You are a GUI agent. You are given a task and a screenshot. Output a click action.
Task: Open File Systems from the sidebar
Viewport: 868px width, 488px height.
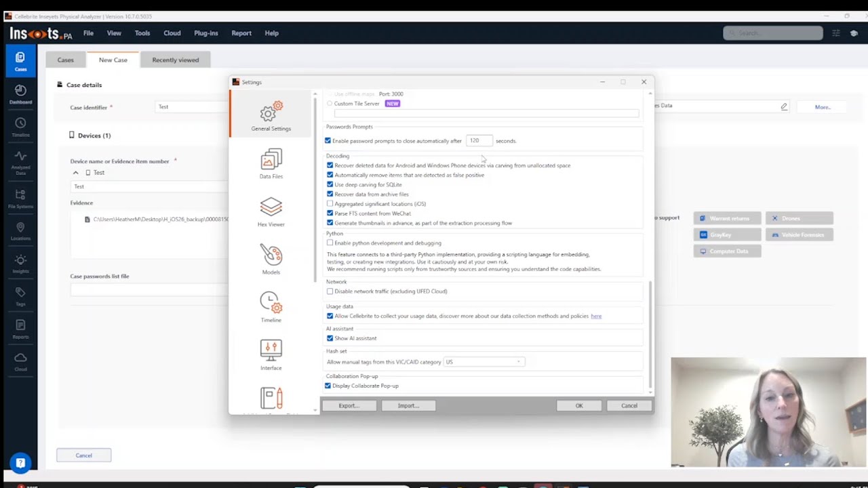pyautogui.click(x=20, y=198)
